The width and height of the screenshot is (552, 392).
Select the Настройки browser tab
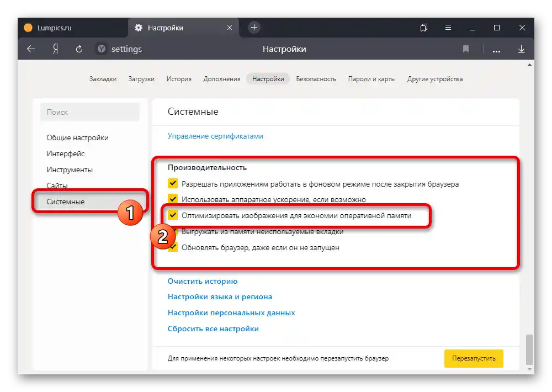183,28
